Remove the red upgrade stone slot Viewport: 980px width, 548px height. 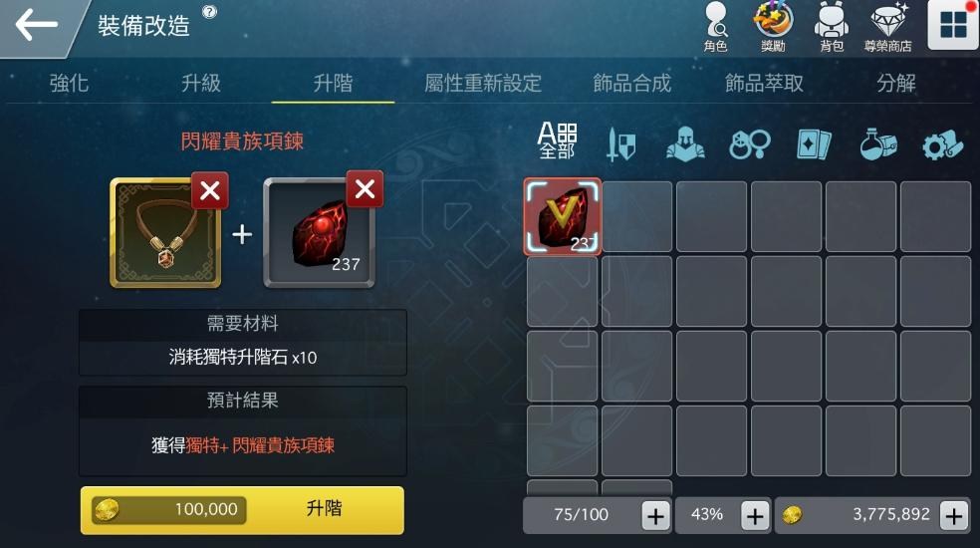pos(365,189)
